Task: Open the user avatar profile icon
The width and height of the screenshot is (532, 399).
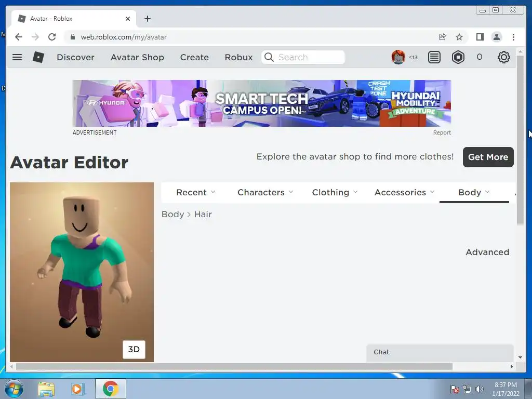Action: tap(398, 57)
